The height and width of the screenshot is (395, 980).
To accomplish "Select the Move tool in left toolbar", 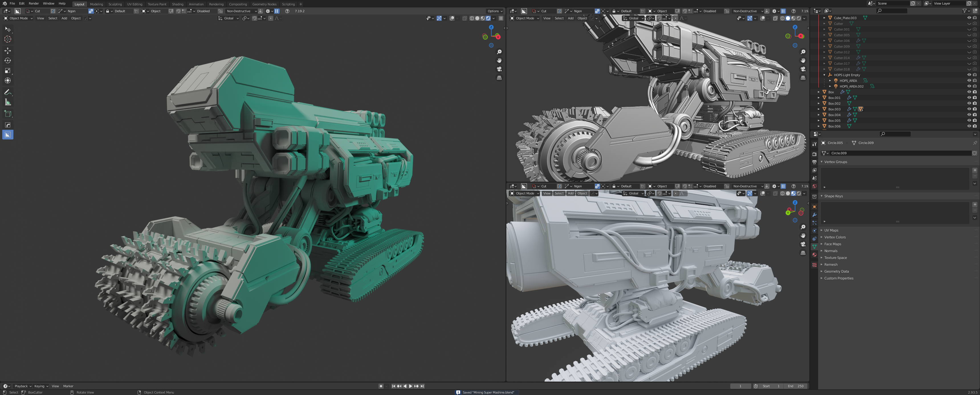I will coord(8,51).
